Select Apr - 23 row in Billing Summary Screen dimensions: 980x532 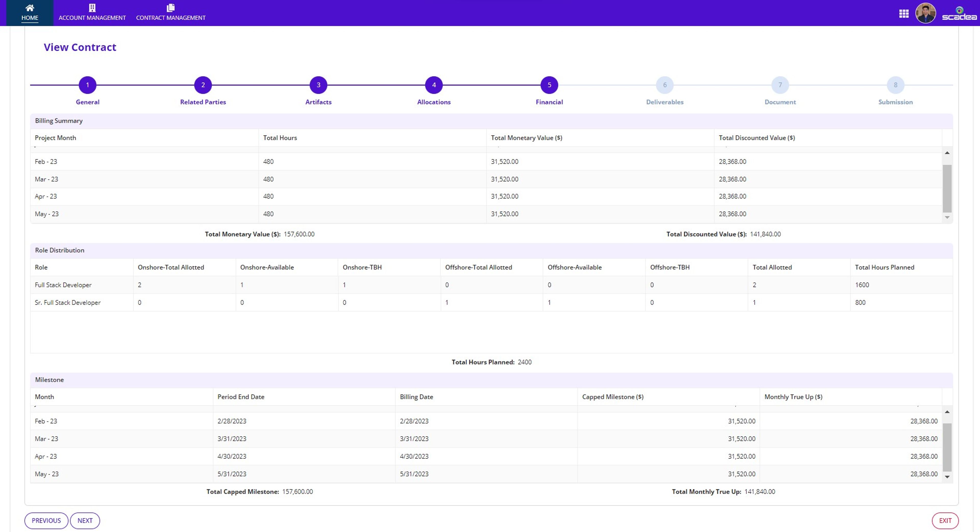(486, 196)
